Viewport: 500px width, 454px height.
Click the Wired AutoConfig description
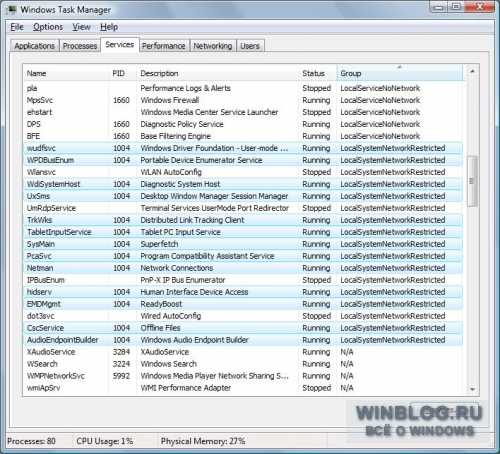click(x=171, y=316)
